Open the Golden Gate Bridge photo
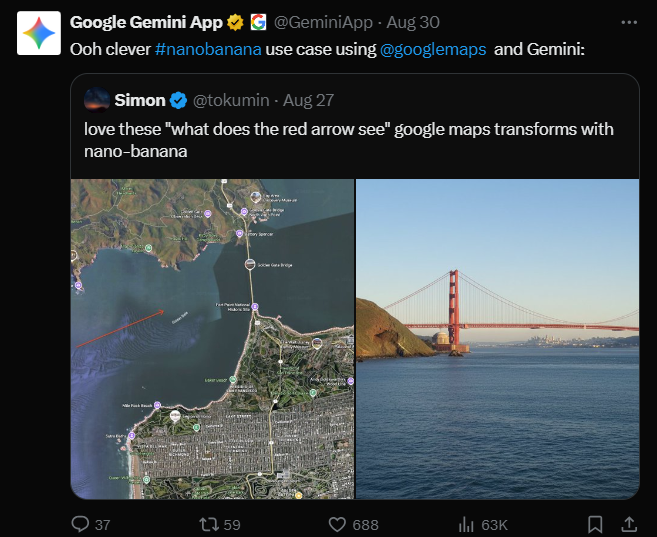This screenshot has height=537, width=657. pos(497,338)
